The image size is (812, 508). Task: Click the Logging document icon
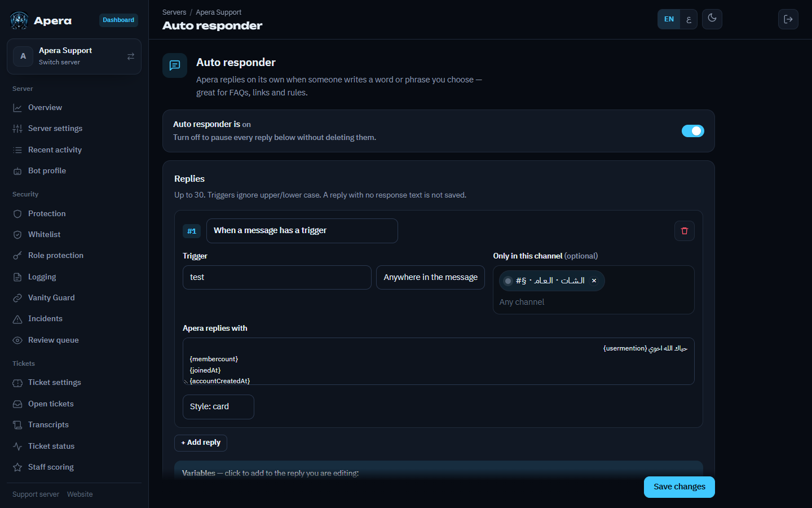point(17,277)
